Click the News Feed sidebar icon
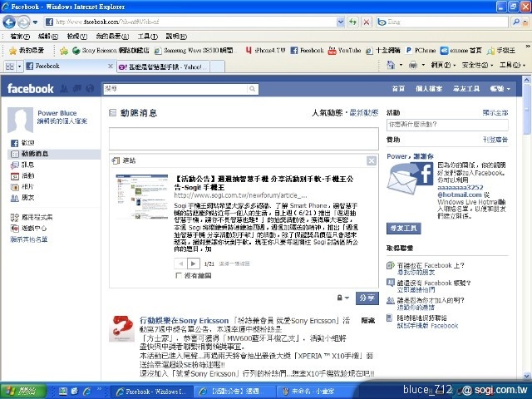The height and width of the screenshot is (399, 532). click(x=15, y=154)
